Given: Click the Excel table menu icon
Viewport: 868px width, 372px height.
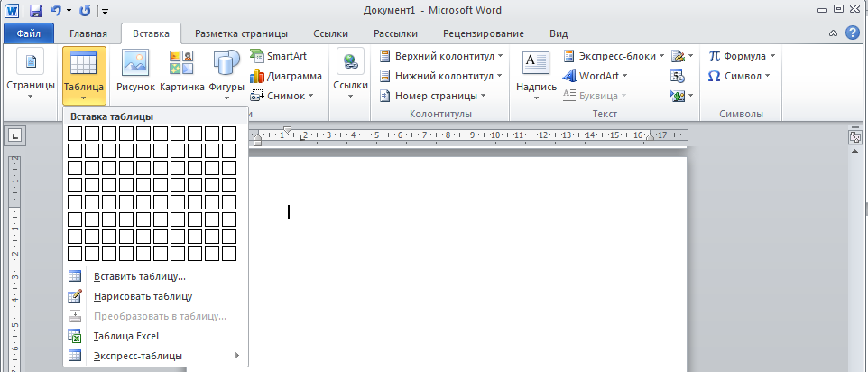Looking at the screenshot, I should pos(75,336).
